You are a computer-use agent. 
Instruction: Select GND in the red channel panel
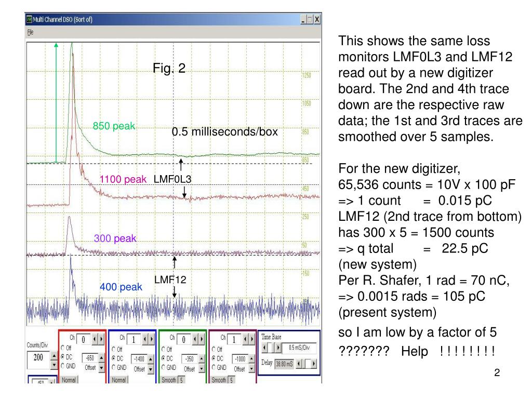coord(62,366)
